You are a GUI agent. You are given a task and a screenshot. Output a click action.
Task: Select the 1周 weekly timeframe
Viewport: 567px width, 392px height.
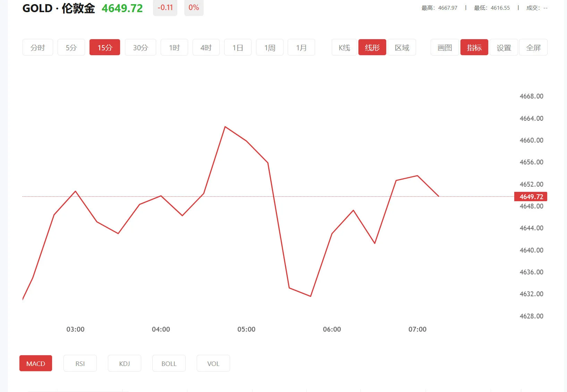click(270, 47)
